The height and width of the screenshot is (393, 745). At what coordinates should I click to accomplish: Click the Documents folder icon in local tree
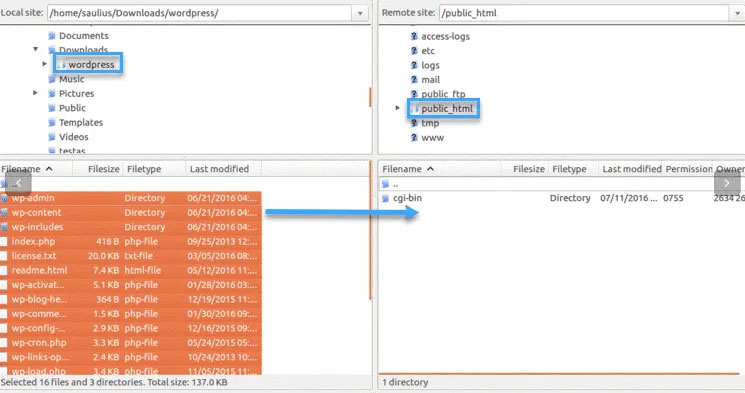[x=52, y=36]
